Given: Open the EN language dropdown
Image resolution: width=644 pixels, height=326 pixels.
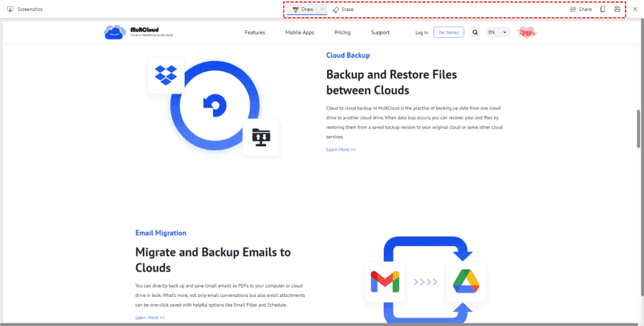Looking at the screenshot, I should coord(498,32).
